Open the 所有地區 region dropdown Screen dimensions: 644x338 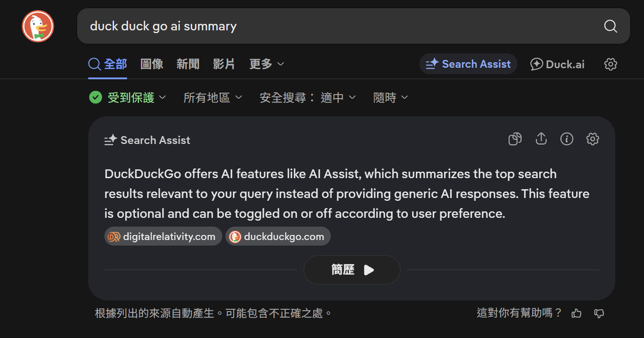point(213,98)
